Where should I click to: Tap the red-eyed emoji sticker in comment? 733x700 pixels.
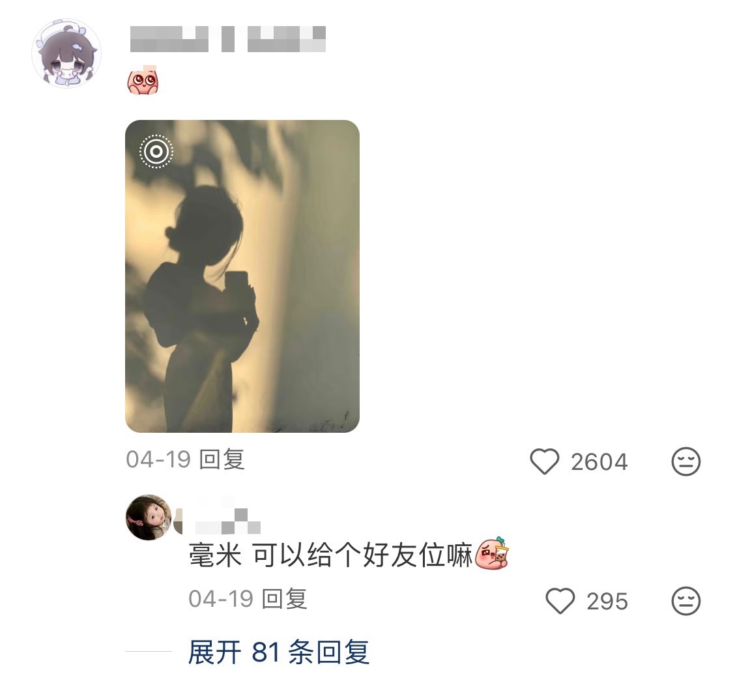[x=143, y=80]
